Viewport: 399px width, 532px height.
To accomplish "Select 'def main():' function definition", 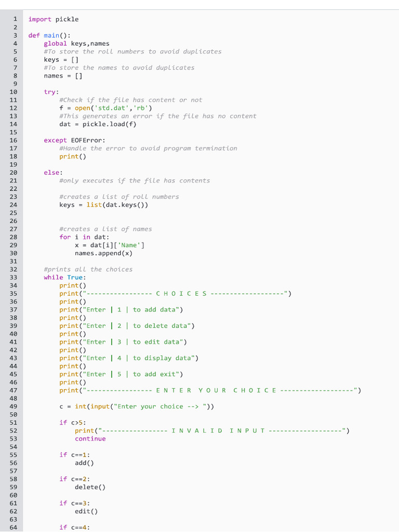I will (x=49, y=35).
